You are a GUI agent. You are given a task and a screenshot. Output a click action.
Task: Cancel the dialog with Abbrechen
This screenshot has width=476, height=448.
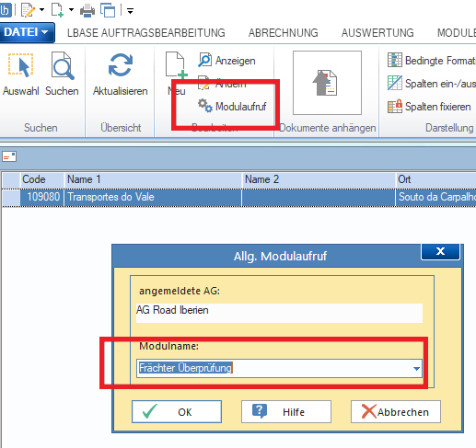click(x=396, y=411)
